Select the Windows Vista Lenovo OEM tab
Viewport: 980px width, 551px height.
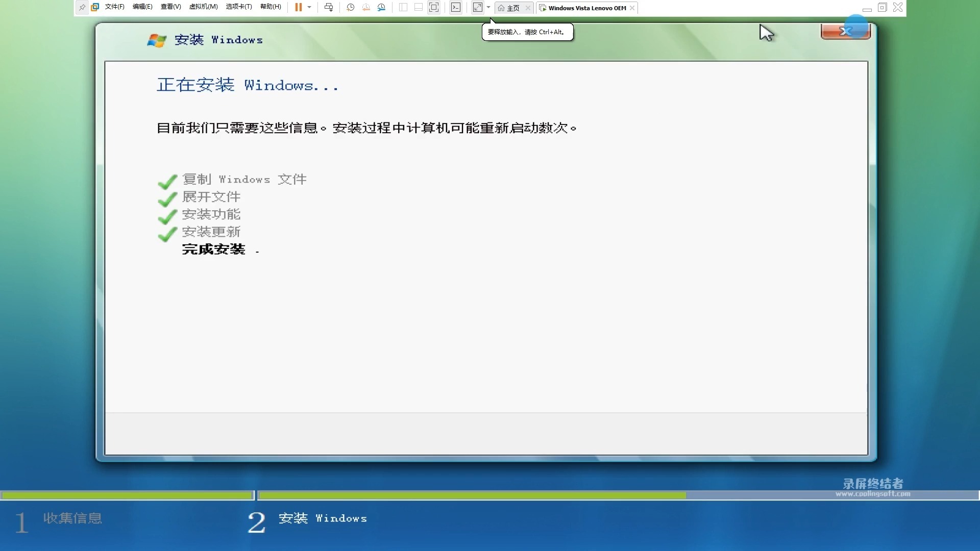tap(587, 8)
